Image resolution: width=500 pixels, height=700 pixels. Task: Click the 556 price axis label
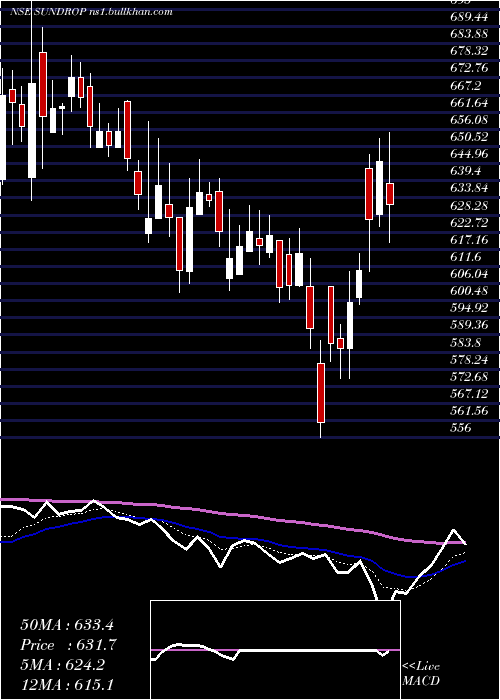pos(461,428)
